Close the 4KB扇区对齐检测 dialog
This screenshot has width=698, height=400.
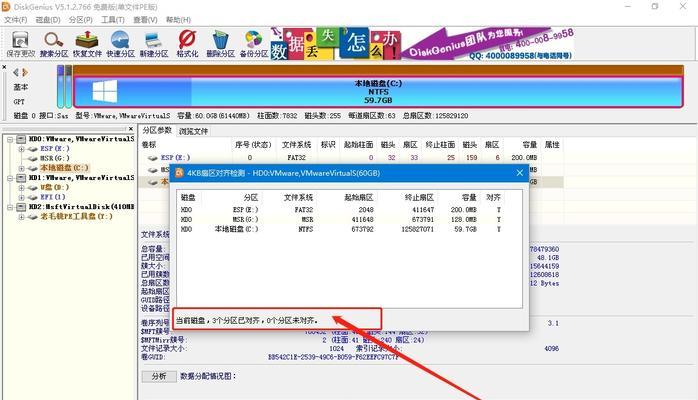(518, 173)
